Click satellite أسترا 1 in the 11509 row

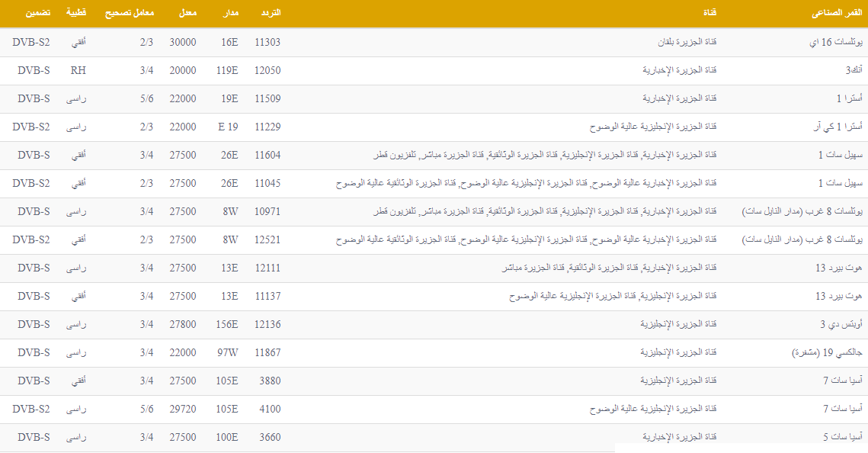(x=849, y=98)
